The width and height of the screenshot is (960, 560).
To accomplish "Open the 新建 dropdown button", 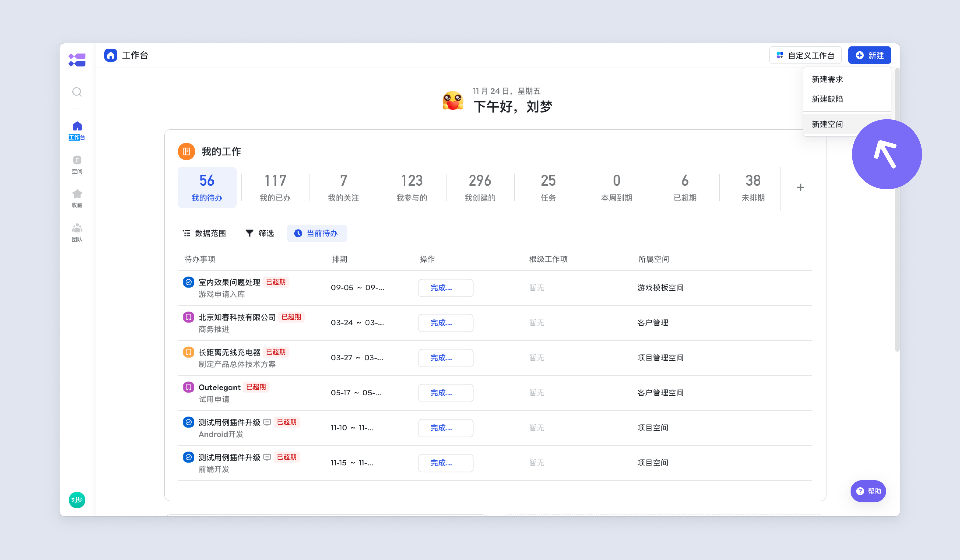I will pyautogui.click(x=869, y=55).
